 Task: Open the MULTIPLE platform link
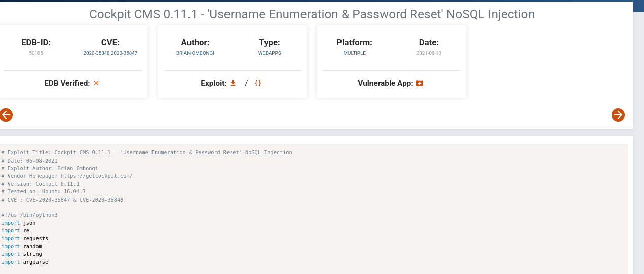(354, 53)
